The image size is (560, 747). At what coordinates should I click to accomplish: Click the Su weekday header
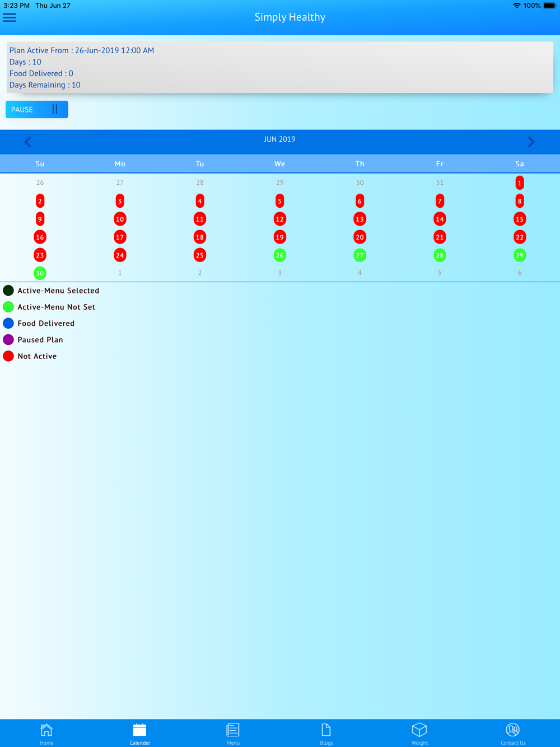click(x=40, y=164)
